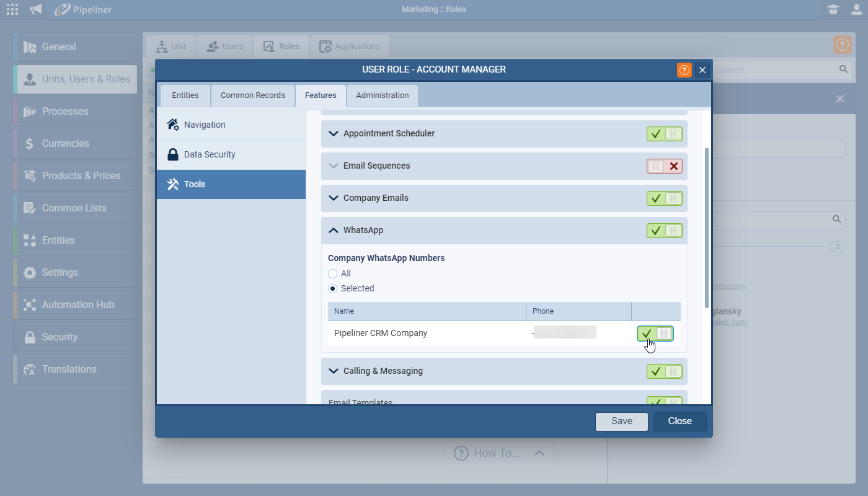Click the Save button
This screenshot has width=868, height=496.
[x=621, y=422]
